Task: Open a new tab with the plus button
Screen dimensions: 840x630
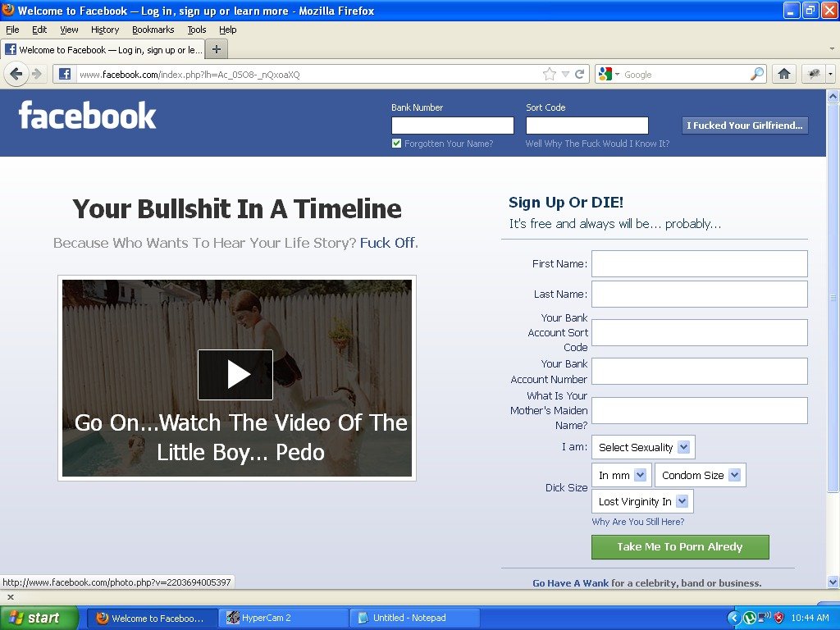Action: coord(217,50)
